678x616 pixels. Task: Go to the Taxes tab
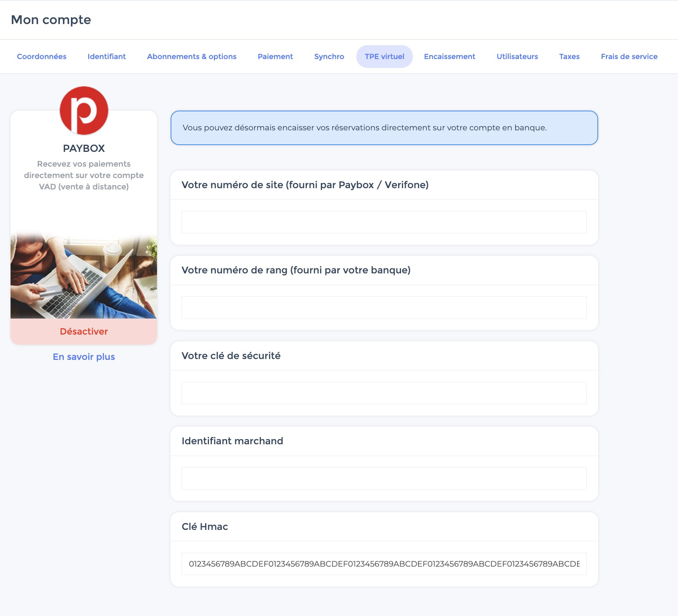click(569, 57)
